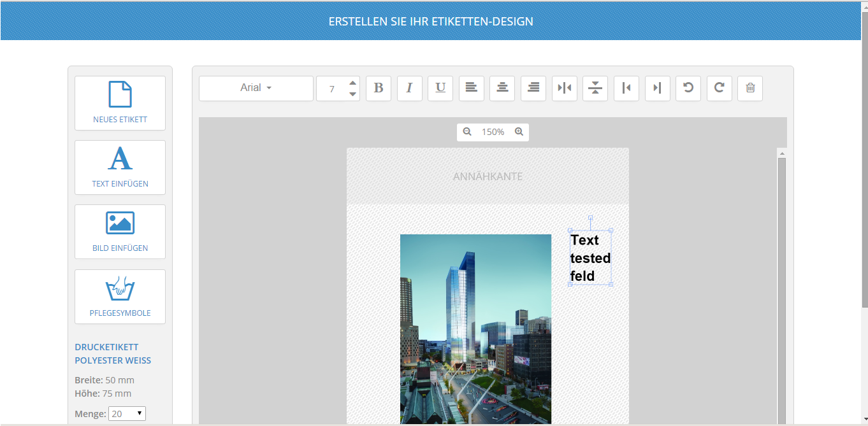Image resolution: width=868 pixels, height=426 pixels.
Task: Center the text element vertically on the label
Action: click(595, 88)
